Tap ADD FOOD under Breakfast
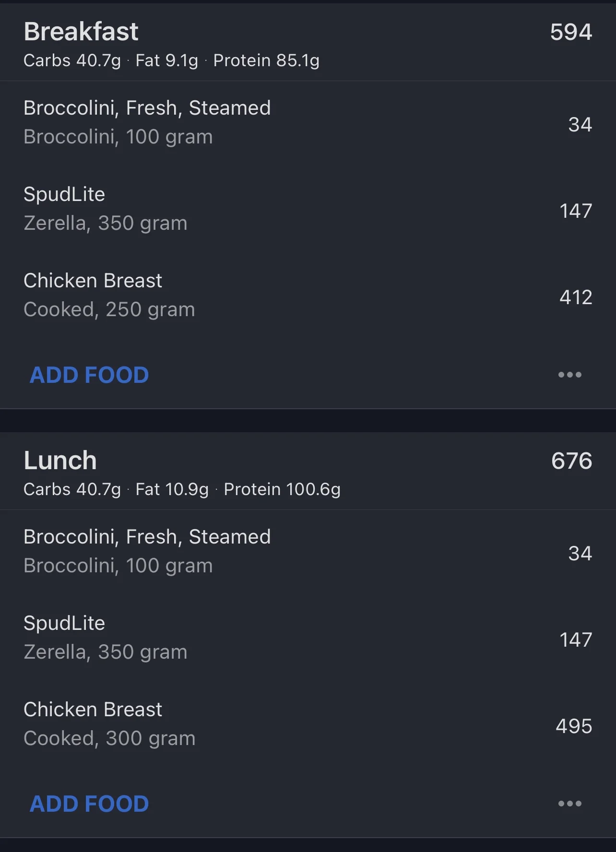 pos(89,375)
